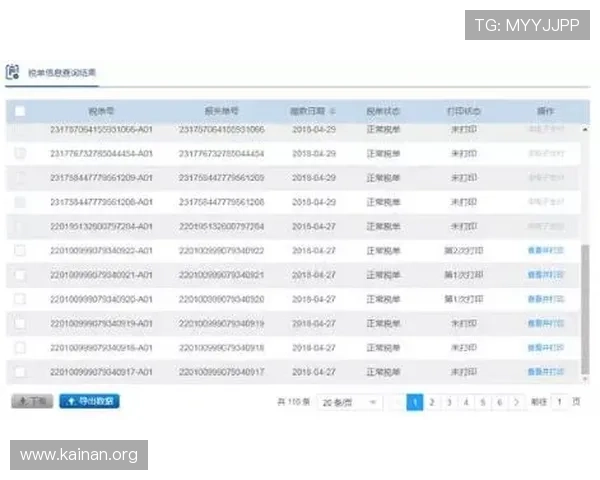600x480 pixels.
Task: Click the 税单状态 column header
Action: (383, 111)
